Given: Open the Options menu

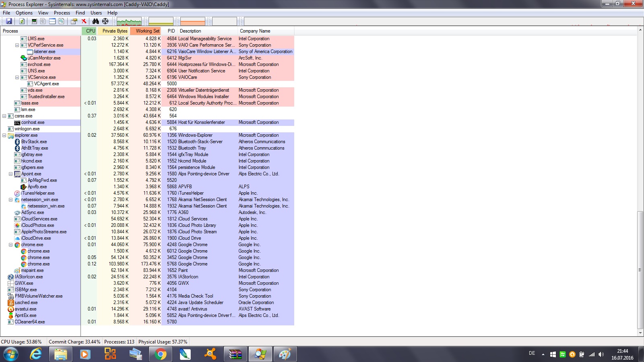Looking at the screenshot, I should tap(24, 13).
